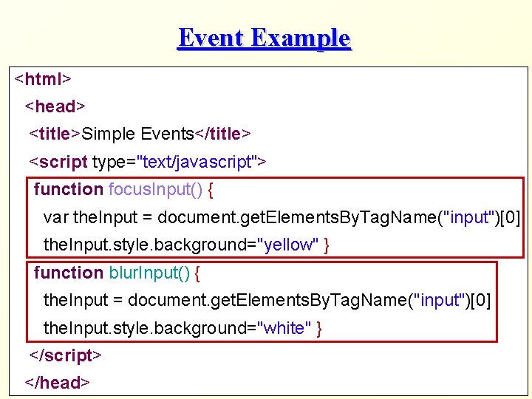Click the closing </script> tag
This screenshot has height=399, width=532.
65,355
